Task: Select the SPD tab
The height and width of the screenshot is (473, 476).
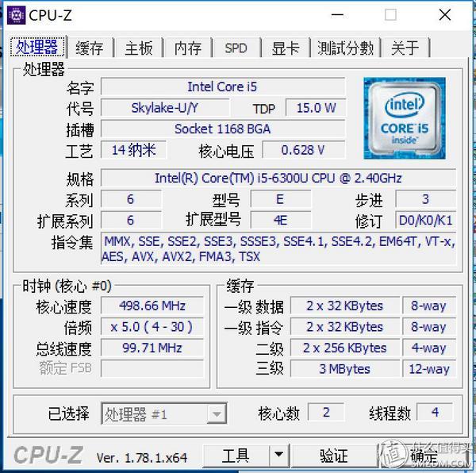Action: [x=236, y=48]
